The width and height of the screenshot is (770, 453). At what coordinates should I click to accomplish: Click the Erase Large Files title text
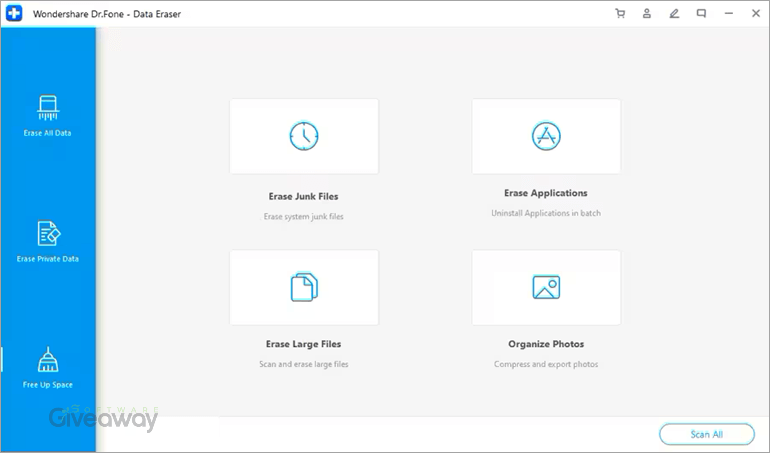pos(303,344)
